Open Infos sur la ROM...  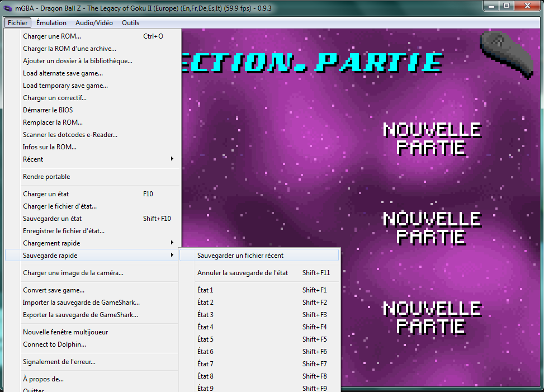93,147
